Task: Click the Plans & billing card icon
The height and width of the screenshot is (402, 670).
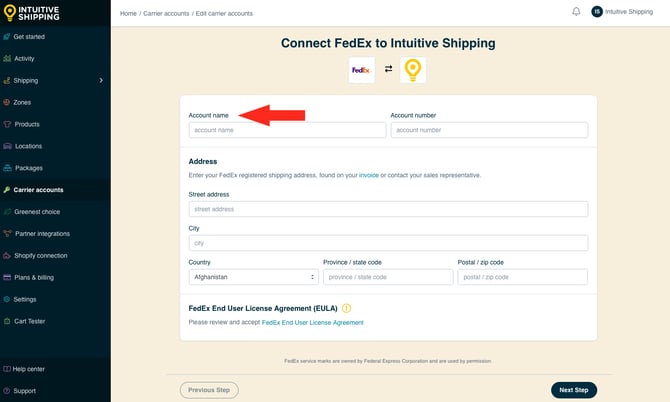Action: click(x=7, y=277)
